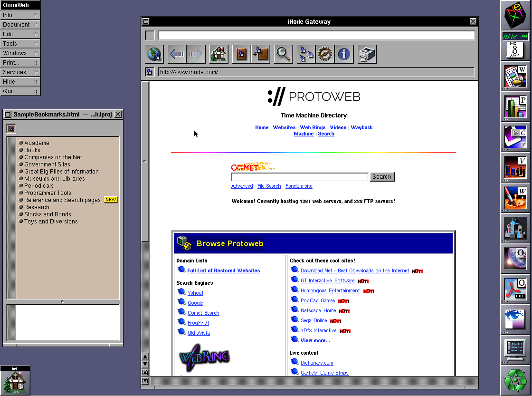The image size is (532, 396).
Task: Launch the blue eye dock application
Action: tap(515, 319)
